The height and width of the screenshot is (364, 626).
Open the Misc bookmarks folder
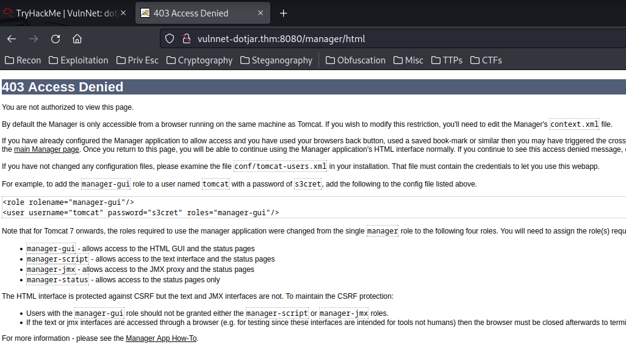[408, 60]
